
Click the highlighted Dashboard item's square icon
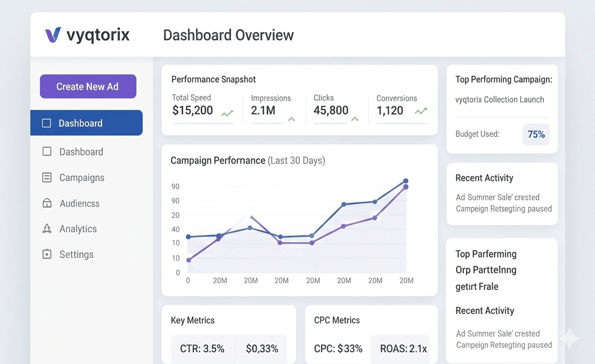(46, 123)
